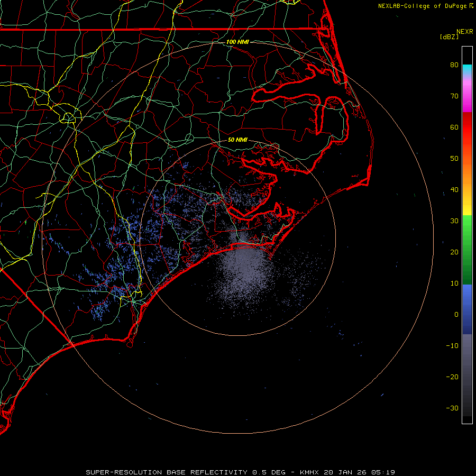Click the green segment of the reflectivity color bar
The image size is (476, 476).
[467, 250]
